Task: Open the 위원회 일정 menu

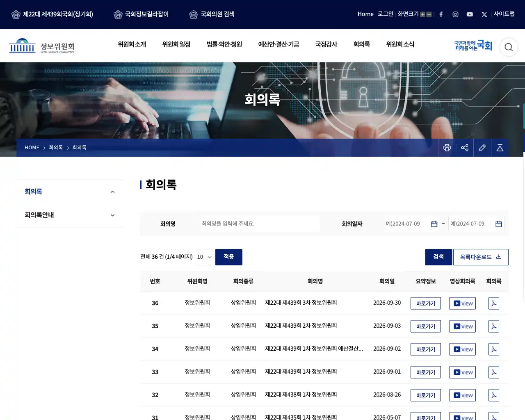Action: click(176, 44)
